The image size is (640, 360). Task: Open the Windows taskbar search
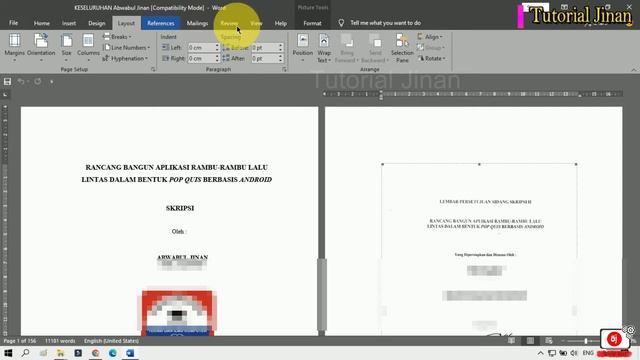point(25,353)
